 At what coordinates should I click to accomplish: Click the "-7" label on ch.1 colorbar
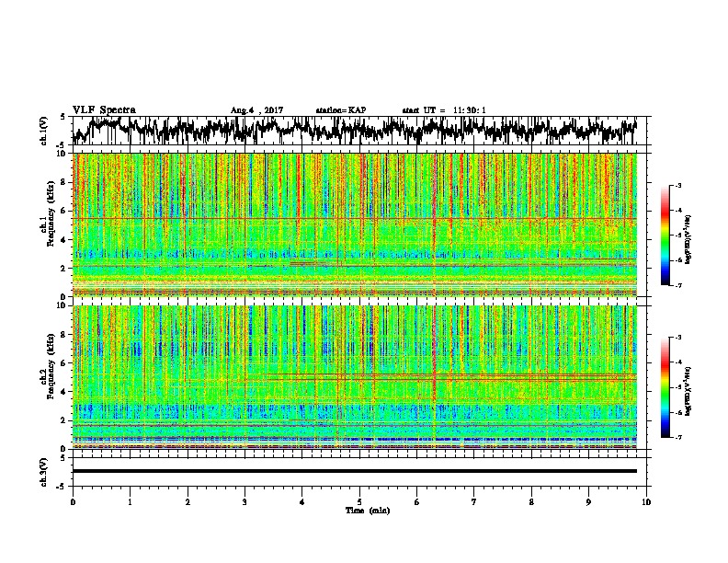[678, 286]
